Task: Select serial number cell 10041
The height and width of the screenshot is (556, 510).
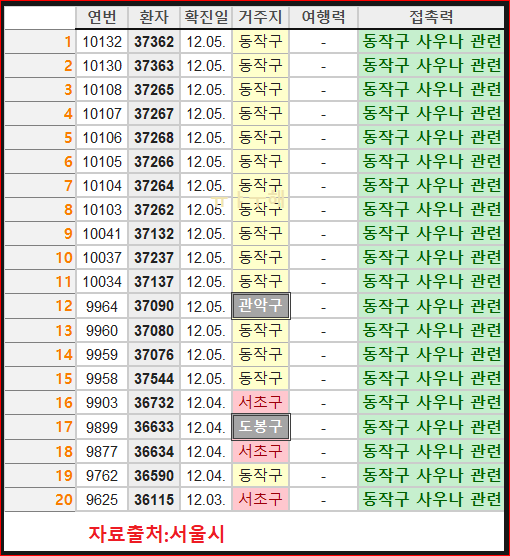Action: coord(102,234)
